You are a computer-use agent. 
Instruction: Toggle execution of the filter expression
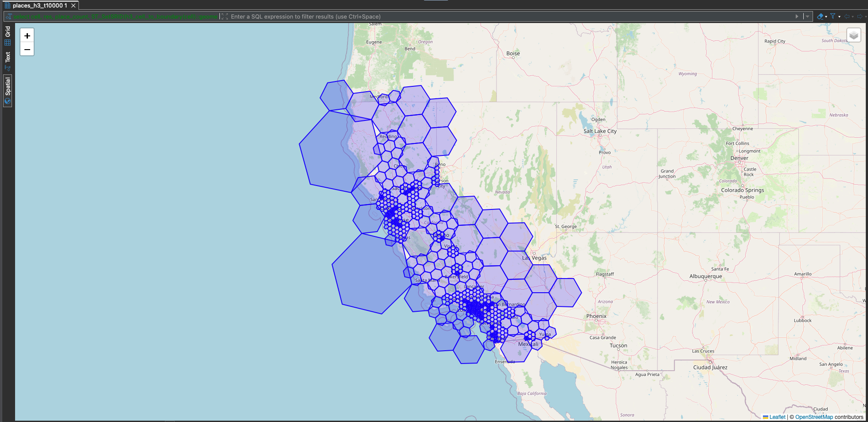coord(797,16)
